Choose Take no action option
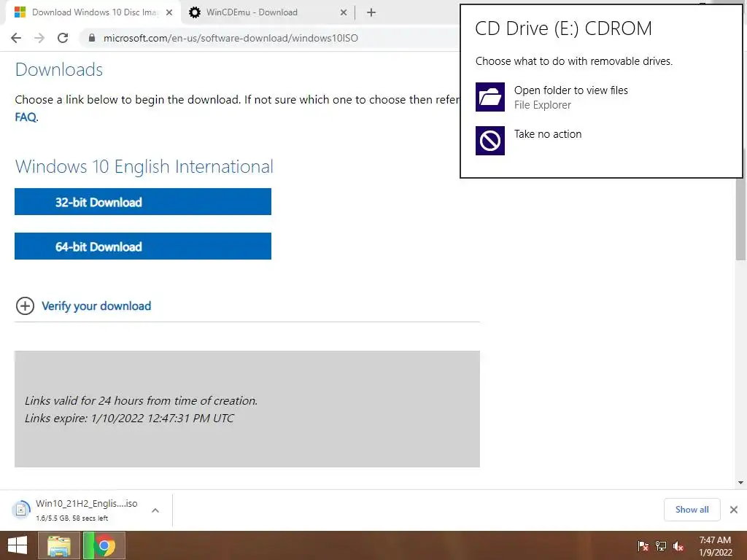The width and height of the screenshot is (747, 560). (x=548, y=134)
